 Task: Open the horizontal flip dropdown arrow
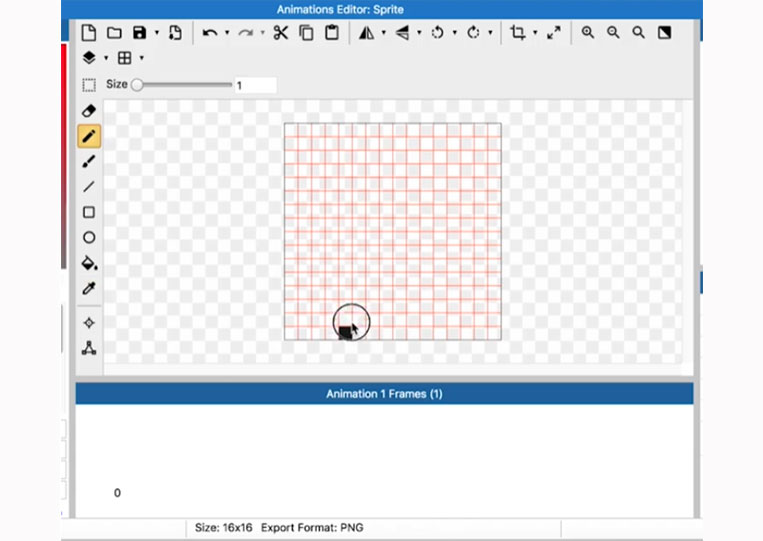pos(383,33)
